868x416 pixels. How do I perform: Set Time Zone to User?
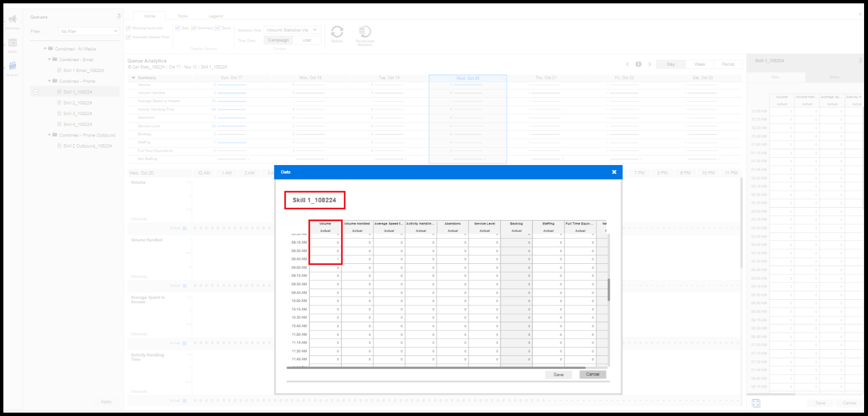pos(307,40)
